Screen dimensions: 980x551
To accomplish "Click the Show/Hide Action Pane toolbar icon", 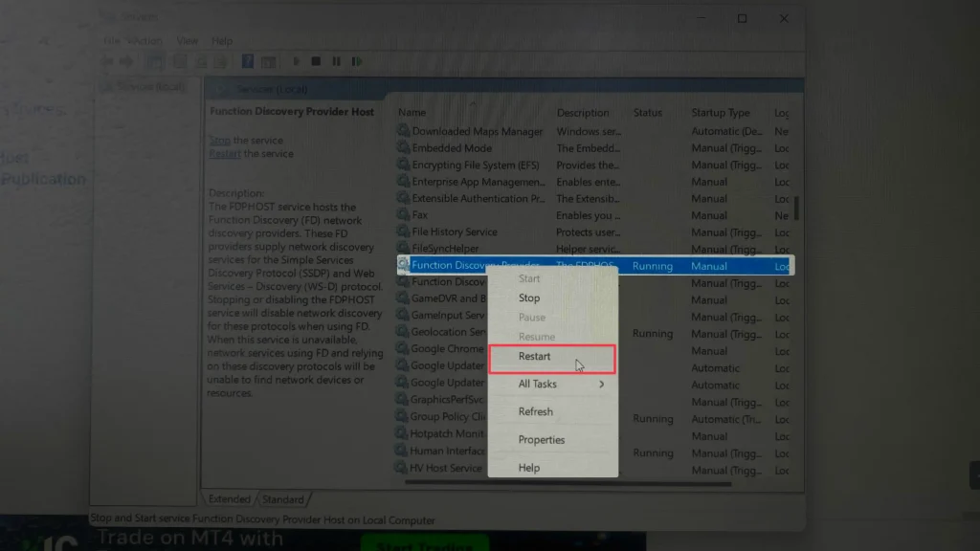I will coord(269,62).
